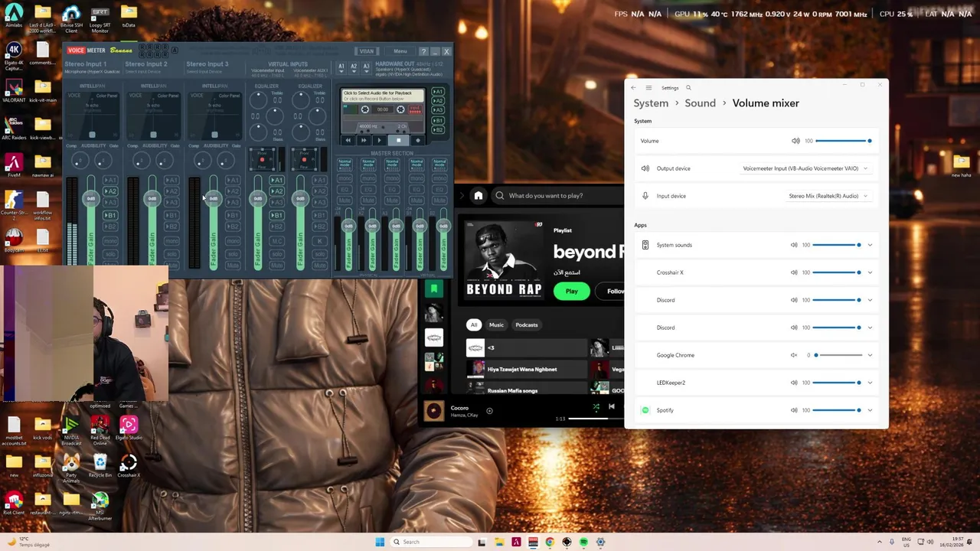Launch Red Dead Online shortcut
The height and width of the screenshot is (551, 980).
[100, 431]
